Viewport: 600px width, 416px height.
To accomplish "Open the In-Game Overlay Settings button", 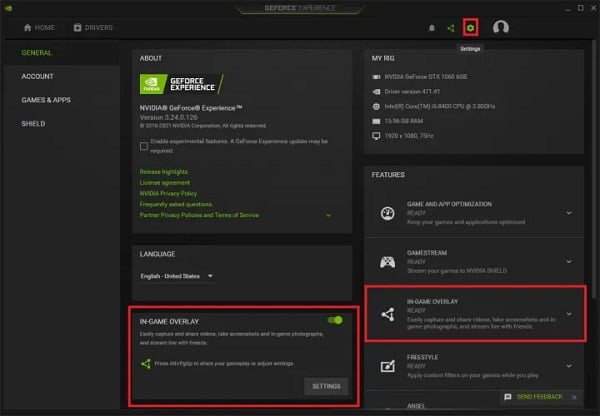I will point(326,386).
